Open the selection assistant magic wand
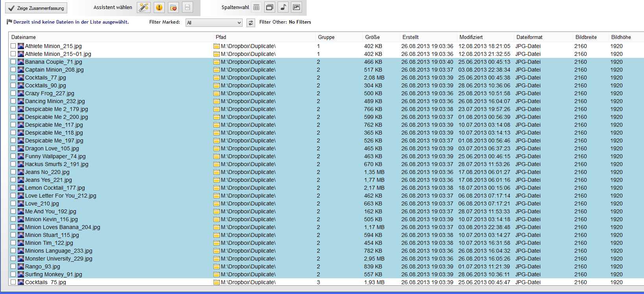Screen dimensions: 644x294 click(144, 7)
